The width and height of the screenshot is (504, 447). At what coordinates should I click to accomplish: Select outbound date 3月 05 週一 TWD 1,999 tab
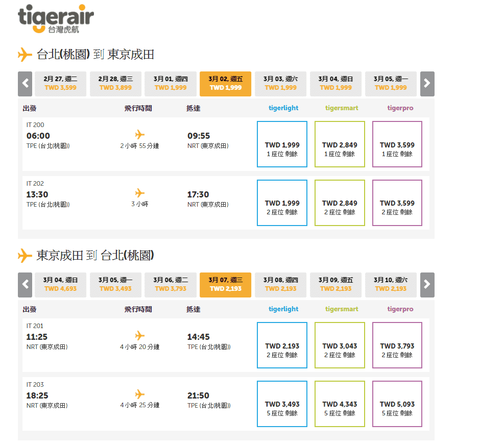click(391, 84)
